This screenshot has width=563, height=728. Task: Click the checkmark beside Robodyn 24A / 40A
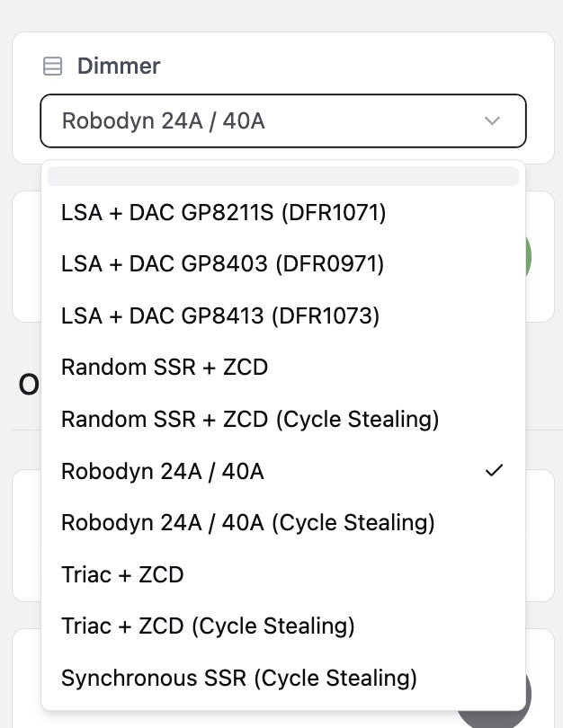pyautogui.click(x=493, y=470)
